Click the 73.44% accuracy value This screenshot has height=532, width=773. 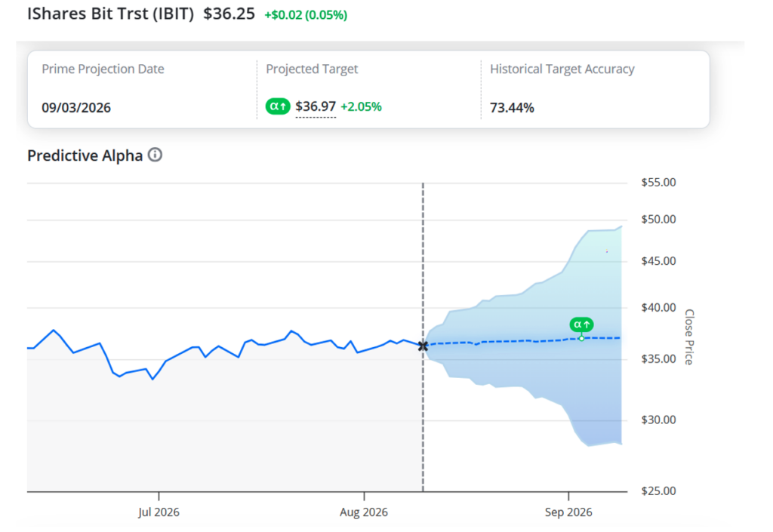pyautogui.click(x=512, y=108)
